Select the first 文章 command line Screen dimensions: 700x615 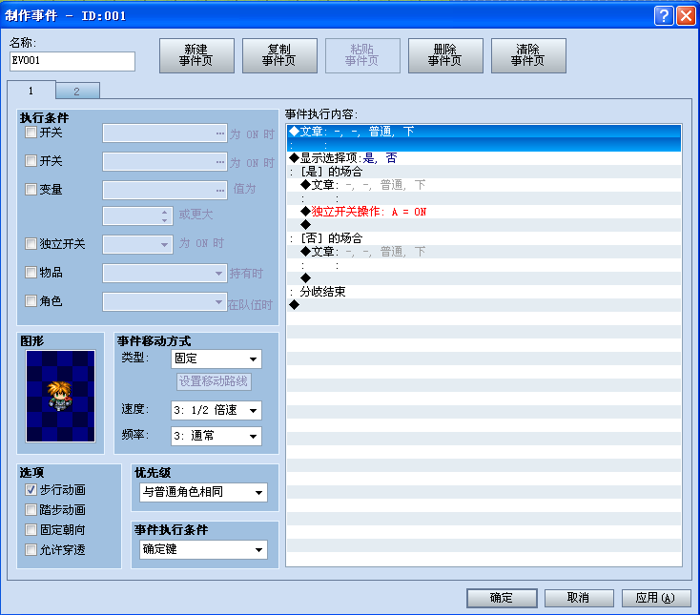484,132
